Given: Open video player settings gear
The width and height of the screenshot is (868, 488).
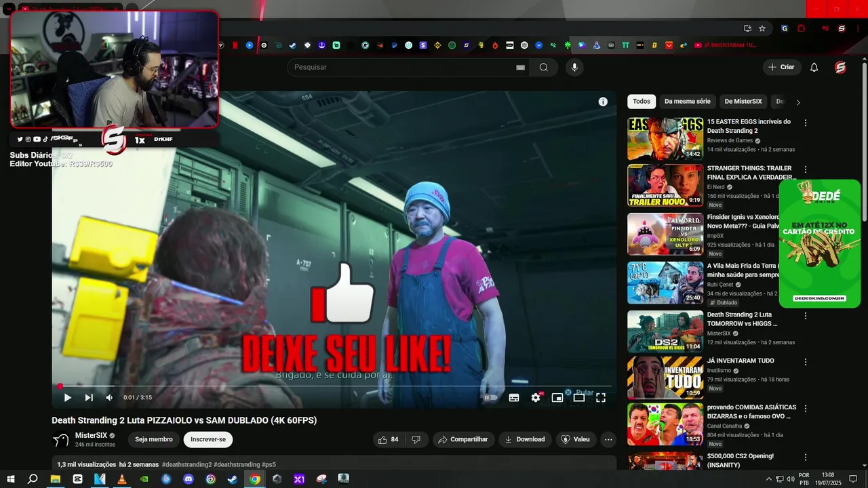Looking at the screenshot, I should click(536, 398).
